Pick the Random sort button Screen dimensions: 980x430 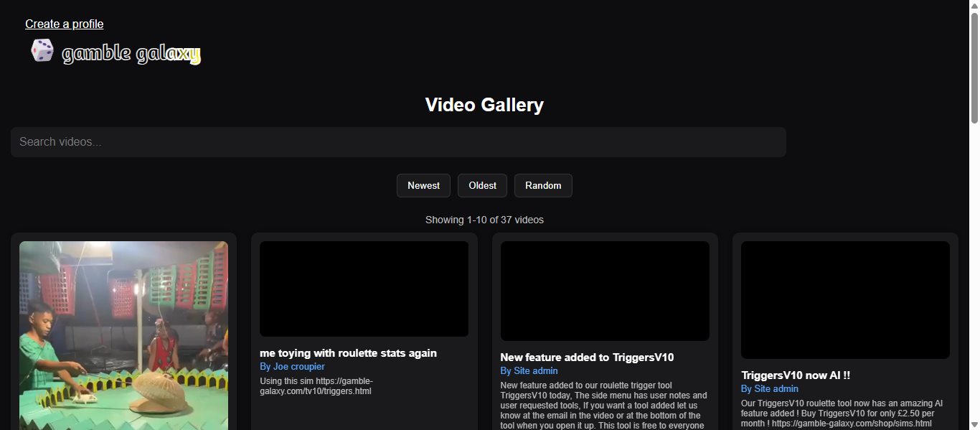(x=543, y=185)
